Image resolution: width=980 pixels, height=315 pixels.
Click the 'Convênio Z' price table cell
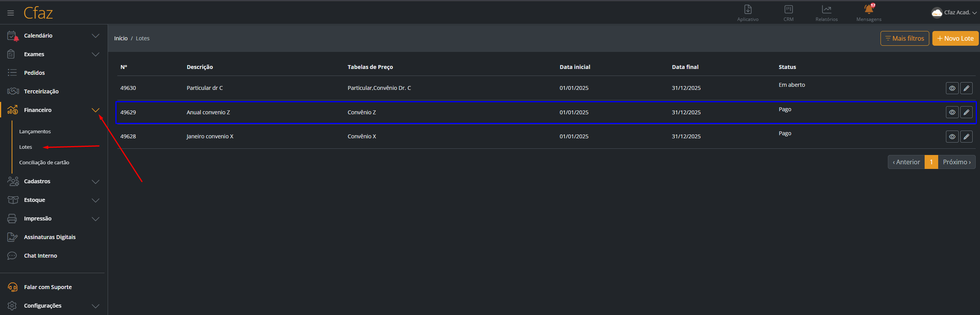tap(362, 112)
